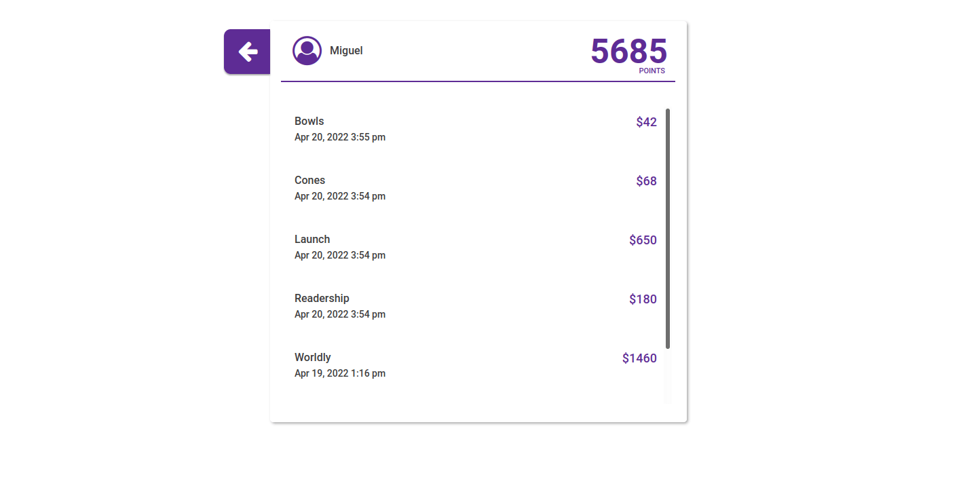The image size is (980, 488).
Task: Click the $68 amount for Cones
Action: click(646, 181)
